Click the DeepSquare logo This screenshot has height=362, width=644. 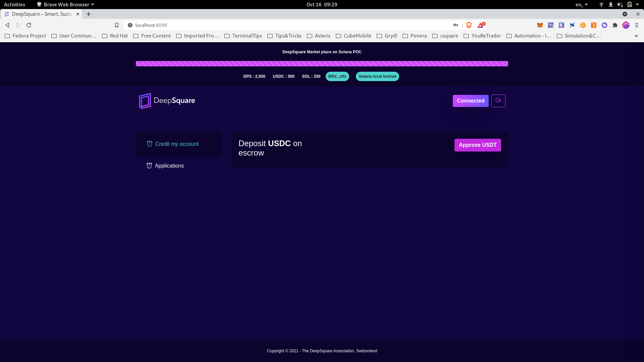[167, 101]
